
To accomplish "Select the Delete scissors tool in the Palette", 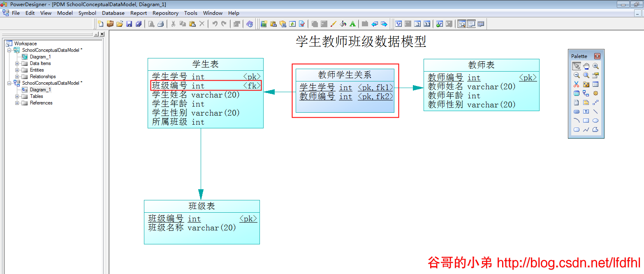I will (577, 84).
